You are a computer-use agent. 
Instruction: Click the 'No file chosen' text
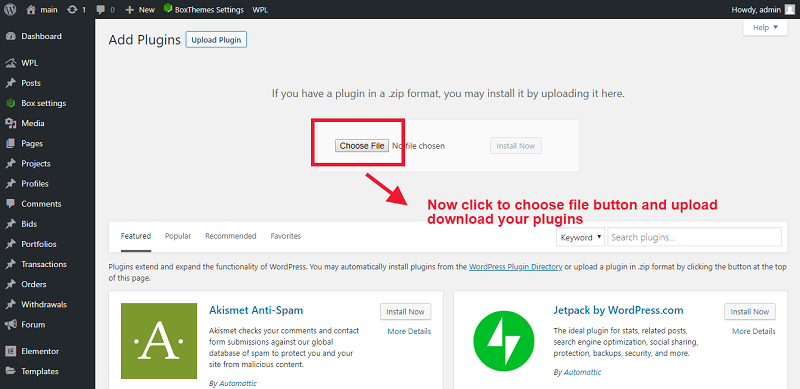418,146
